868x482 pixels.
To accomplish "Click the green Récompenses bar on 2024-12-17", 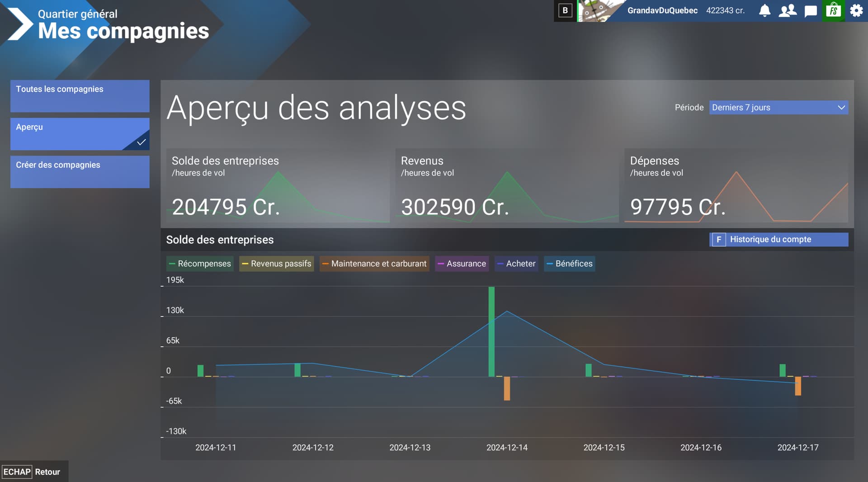I will [783, 370].
